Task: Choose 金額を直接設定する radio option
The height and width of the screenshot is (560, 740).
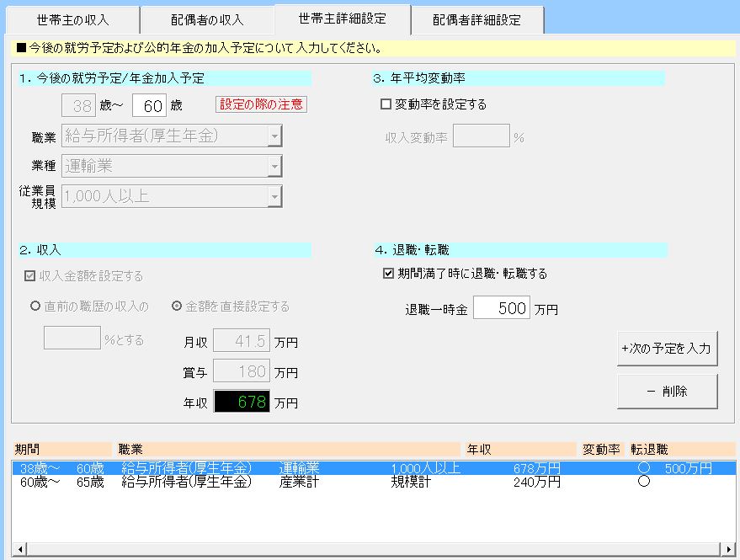Action: coord(177,307)
